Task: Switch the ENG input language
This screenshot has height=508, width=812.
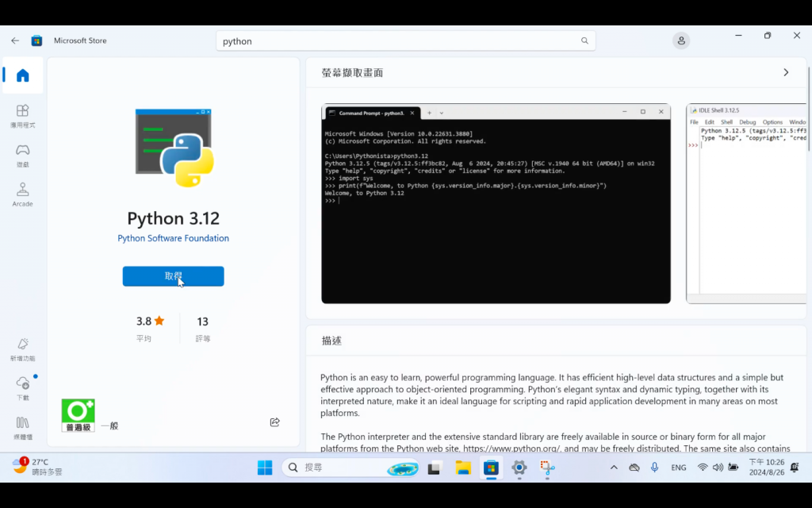Action: coord(679,468)
